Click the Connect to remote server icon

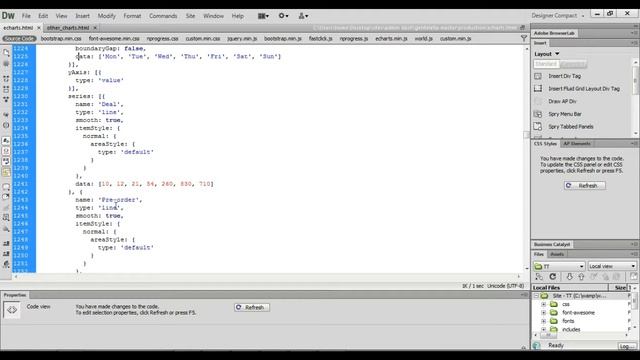(x=539, y=277)
